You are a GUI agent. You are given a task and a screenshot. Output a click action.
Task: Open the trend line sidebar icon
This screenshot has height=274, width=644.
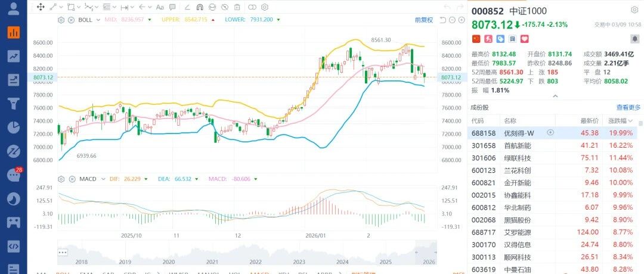click(14, 56)
